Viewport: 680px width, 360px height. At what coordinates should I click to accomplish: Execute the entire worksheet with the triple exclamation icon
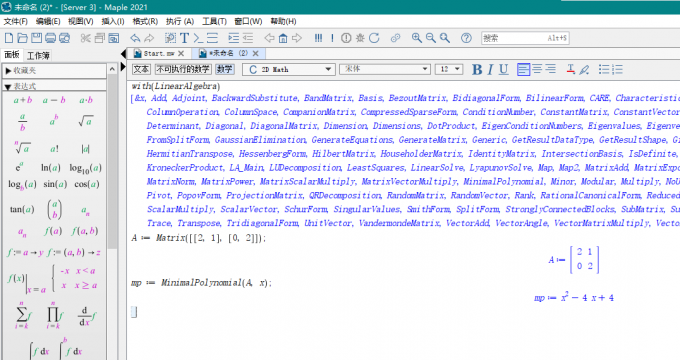(x=318, y=38)
